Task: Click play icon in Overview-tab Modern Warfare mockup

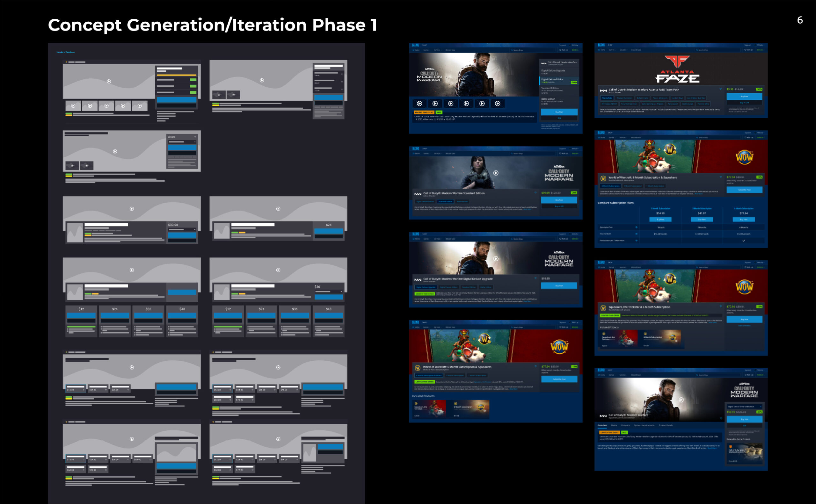Action: pyautogui.click(x=681, y=400)
